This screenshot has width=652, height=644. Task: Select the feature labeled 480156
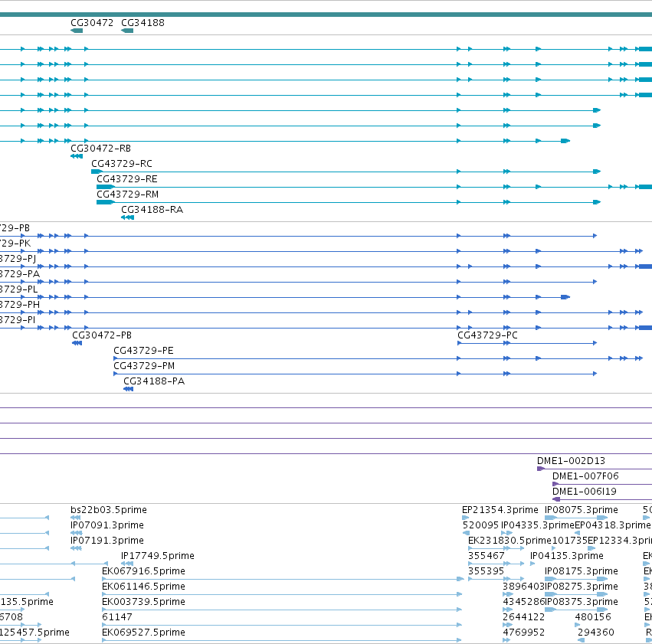click(593, 617)
